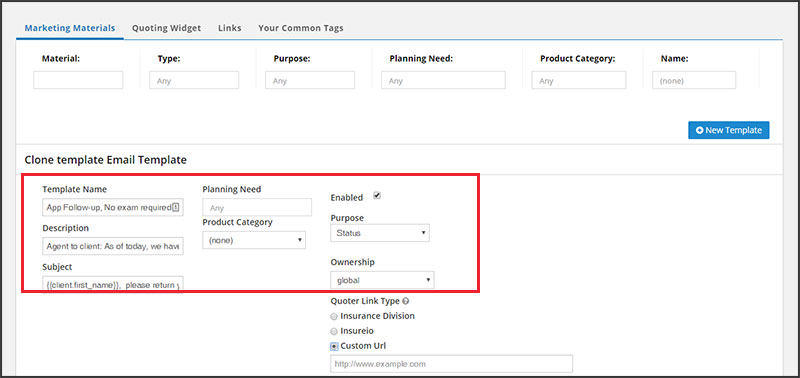Expand the template Product Category (none) dropdown
The height and width of the screenshot is (378, 800).
pyautogui.click(x=254, y=240)
